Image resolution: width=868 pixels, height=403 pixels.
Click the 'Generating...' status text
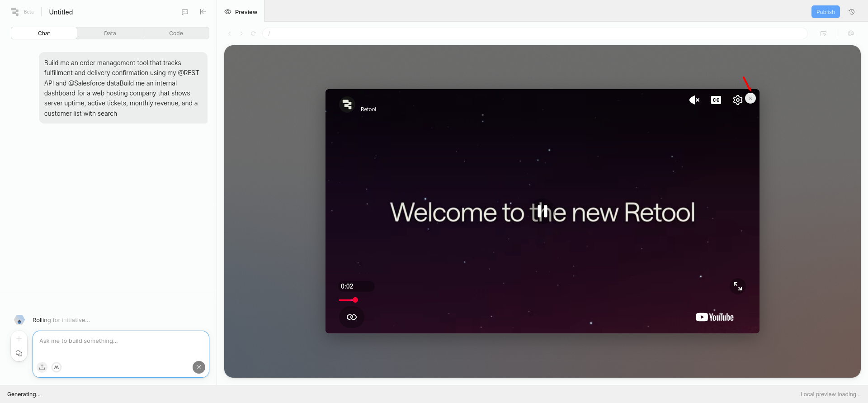point(24,394)
